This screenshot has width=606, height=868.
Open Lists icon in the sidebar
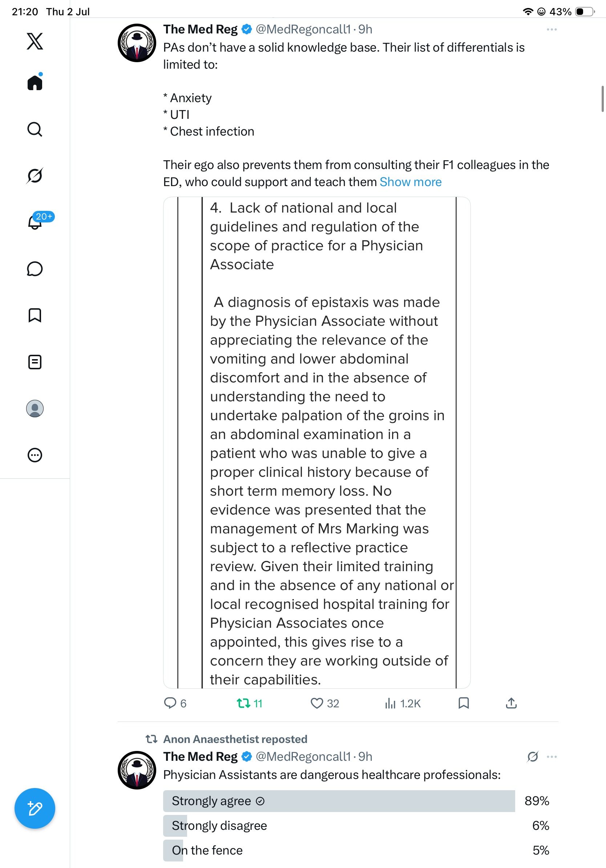coord(35,362)
